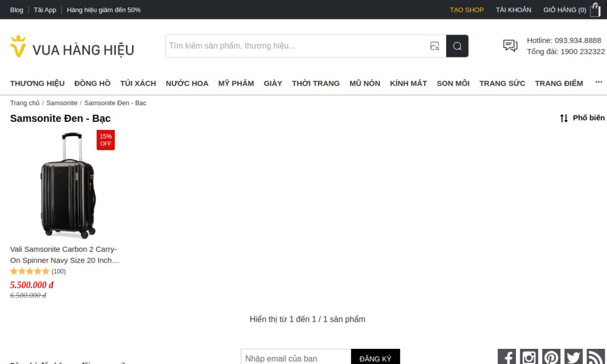The height and width of the screenshot is (364, 607).
Task: Click TẠO SHOP link
Action: pos(467,10)
